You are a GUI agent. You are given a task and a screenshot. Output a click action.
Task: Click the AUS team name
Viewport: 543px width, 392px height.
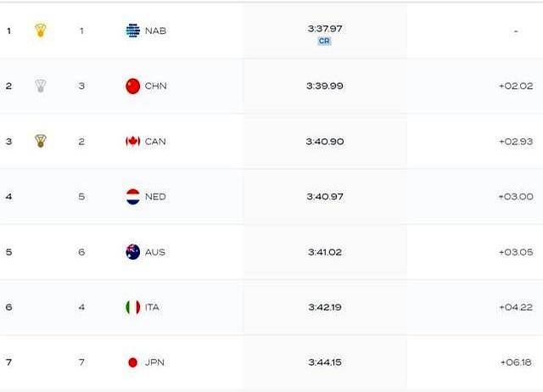coord(155,252)
